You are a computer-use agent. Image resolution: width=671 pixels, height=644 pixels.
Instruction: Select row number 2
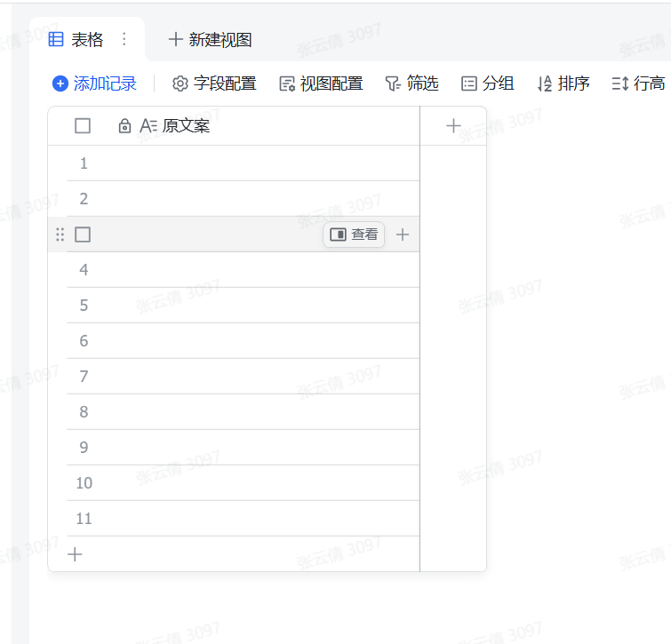tap(84, 199)
